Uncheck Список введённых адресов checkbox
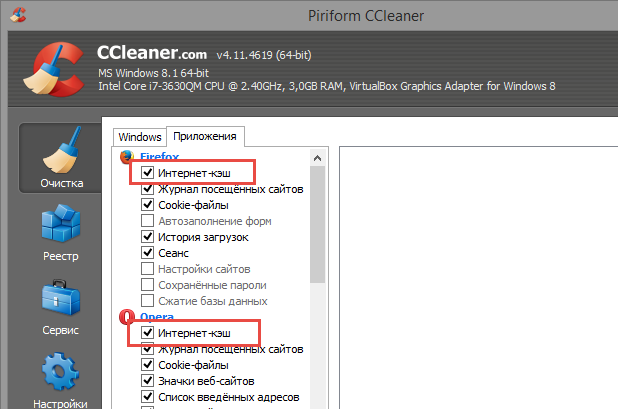Viewport: 618px width, 409px height. click(x=147, y=396)
